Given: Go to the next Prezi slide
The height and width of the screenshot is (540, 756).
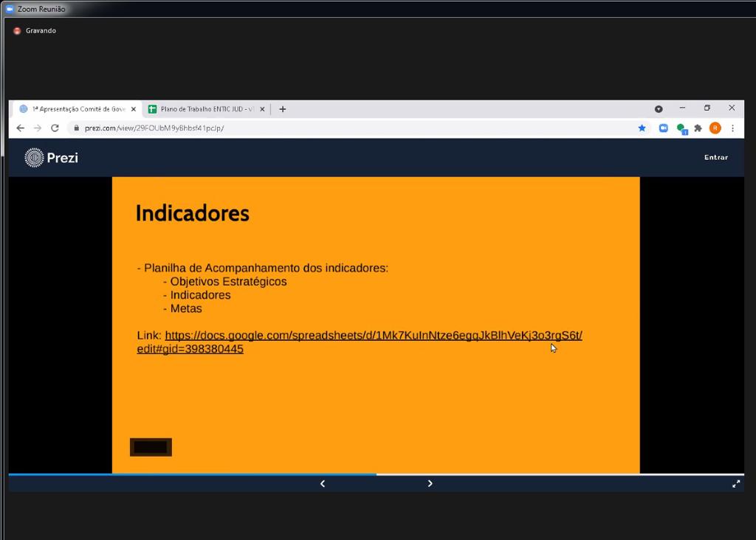Looking at the screenshot, I should tap(430, 484).
